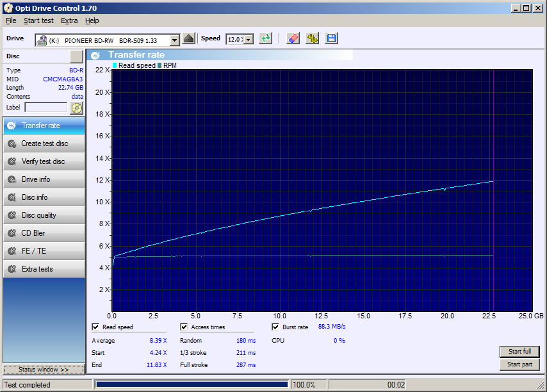
Task: Click the Burst rate value 88.3 MB/s
Action: [x=332, y=327]
